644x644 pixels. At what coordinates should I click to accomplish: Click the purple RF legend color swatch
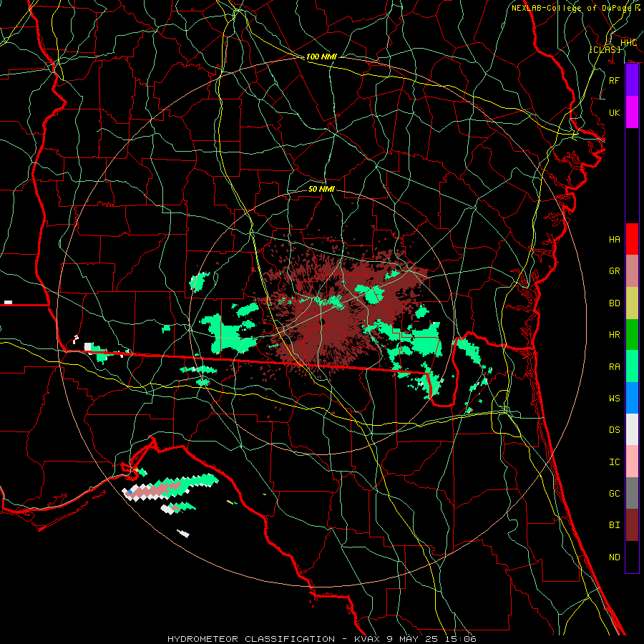tap(632, 80)
